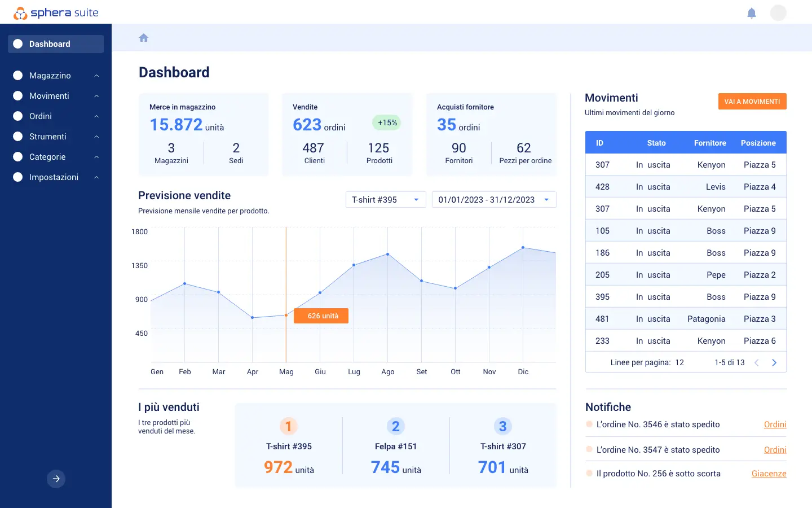Open the T-shirt #395 product dropdown
Screen dimensions: 812x508
point(386,200)
